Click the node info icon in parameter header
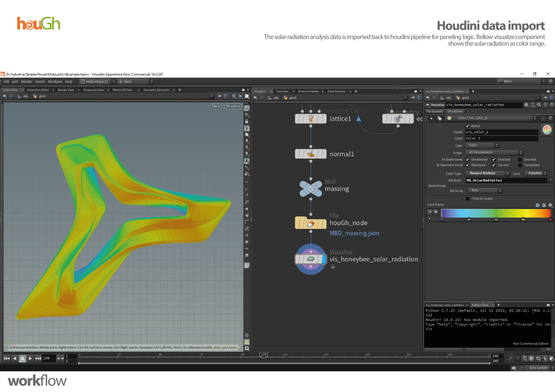 tap(545, 105)
